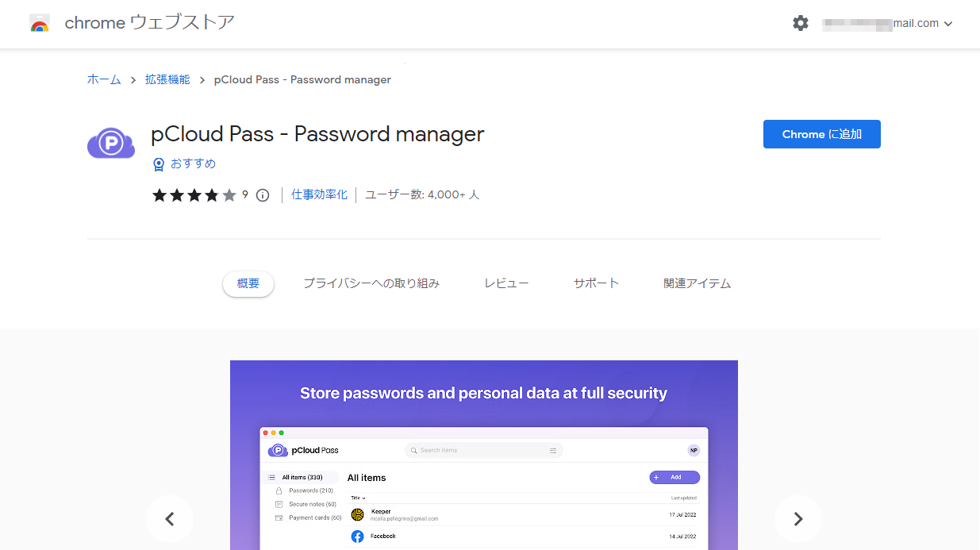This screenshot has width=980, height=550.
Task: Open settings via the gear icon
Action: click(801, 24)
